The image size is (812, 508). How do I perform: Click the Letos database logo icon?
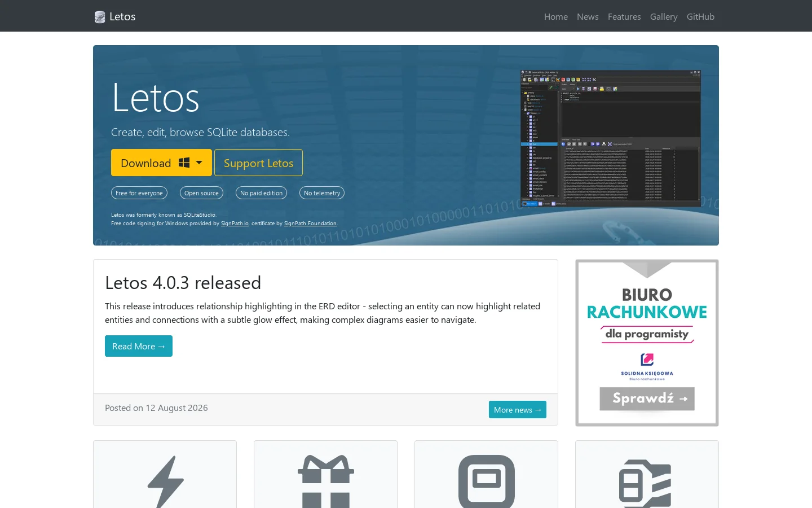click(100, 17)
